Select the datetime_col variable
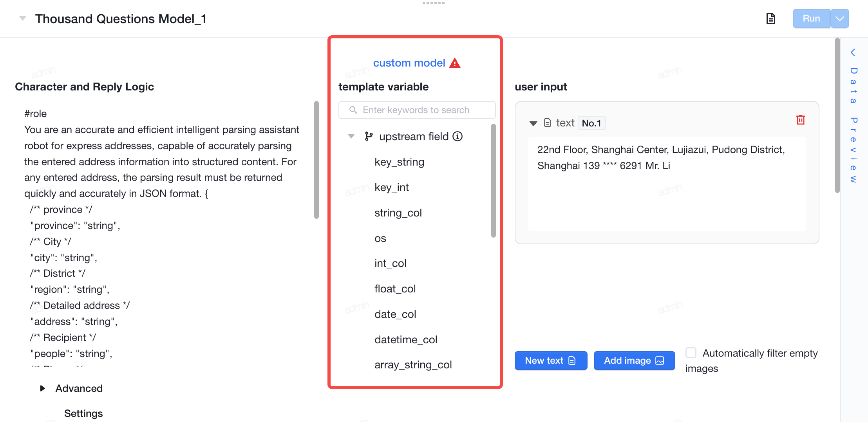This screenshot has width=868, height=422. point(406,339)
